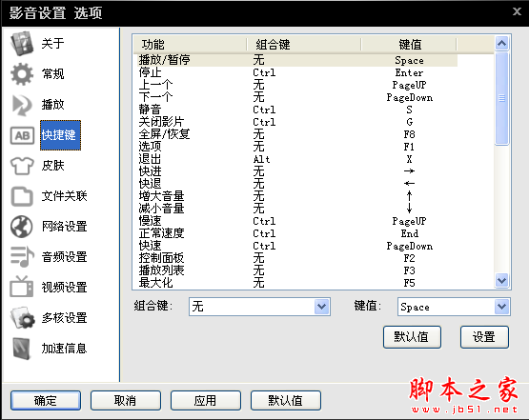
Task: Click the bottom-row 默认值 button
Action: (x=285, y=400)
